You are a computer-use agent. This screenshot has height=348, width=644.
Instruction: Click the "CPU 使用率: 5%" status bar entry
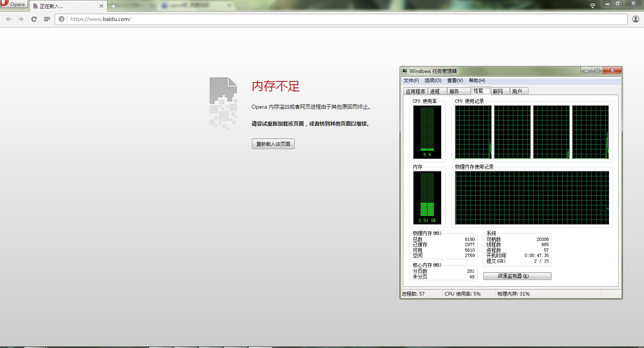click(462, 294)
